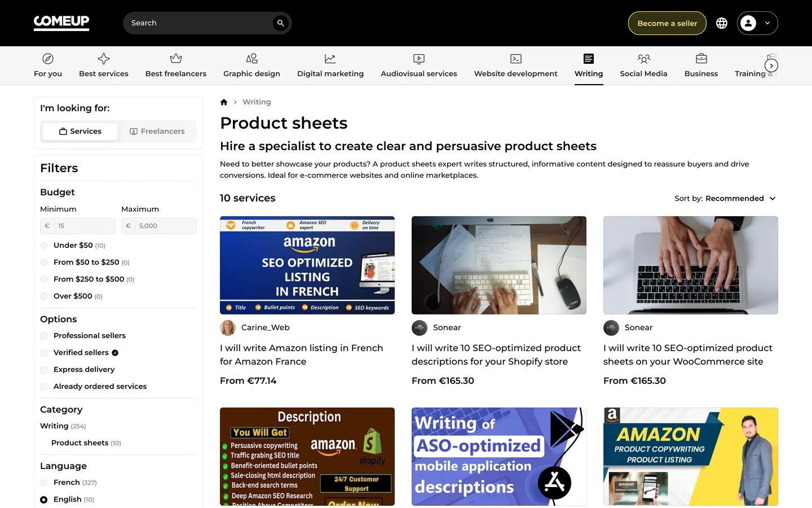Select the French language radio button
This screenshot has height=508, width=812.
click(x=44, y=483)
